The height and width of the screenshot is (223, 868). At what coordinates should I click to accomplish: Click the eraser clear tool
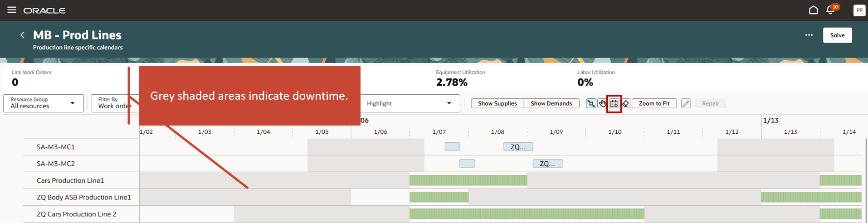coord(626,103)
